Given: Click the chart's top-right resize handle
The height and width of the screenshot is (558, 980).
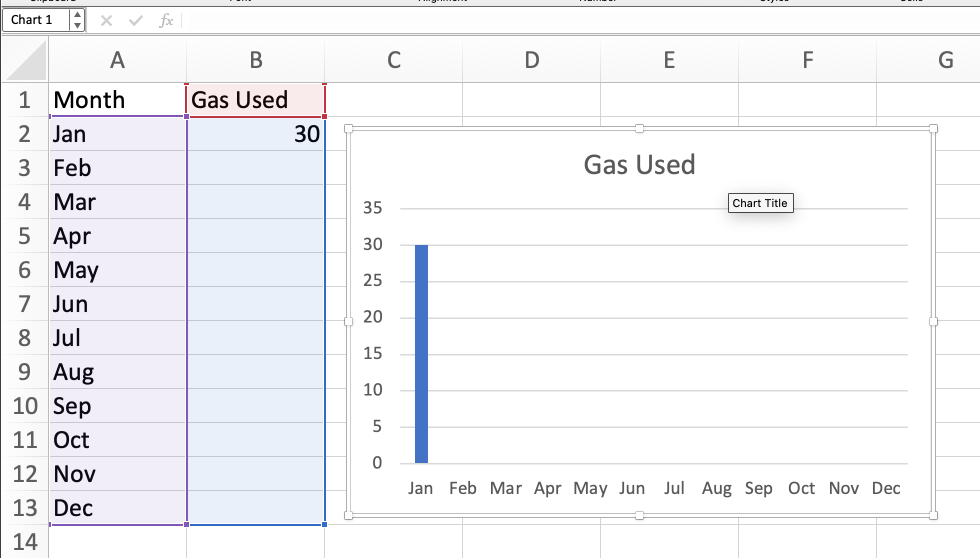Looking at the screenshot, I should [x=933, y=129].
